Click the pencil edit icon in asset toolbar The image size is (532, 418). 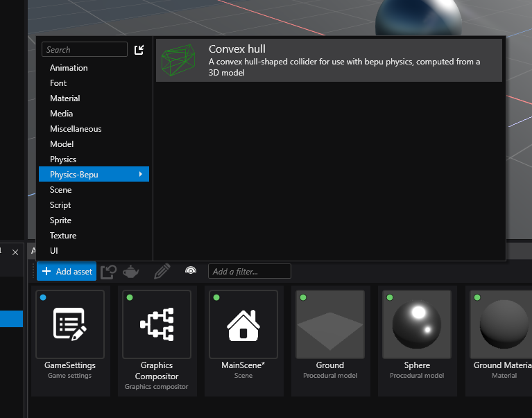pos(162,271)
